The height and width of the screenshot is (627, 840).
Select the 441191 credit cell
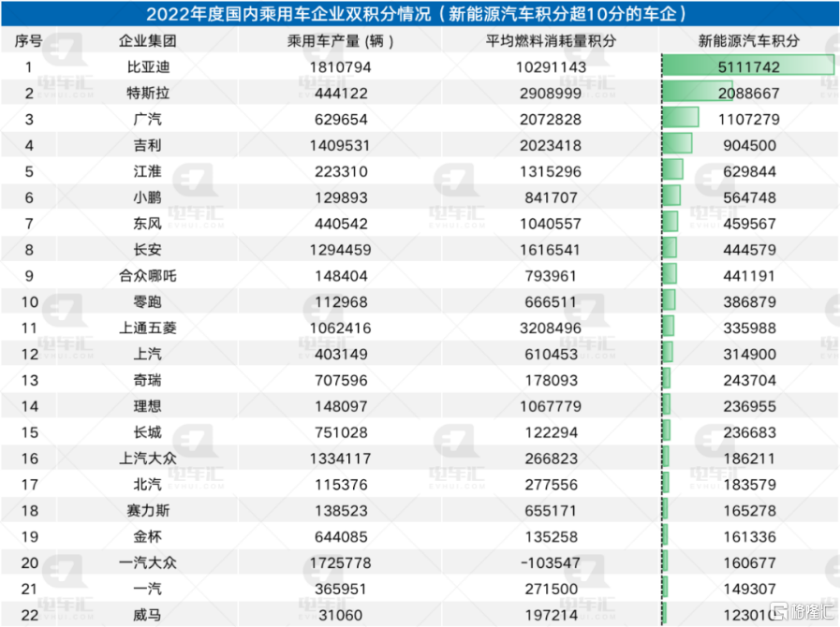[x=749, y=276]
